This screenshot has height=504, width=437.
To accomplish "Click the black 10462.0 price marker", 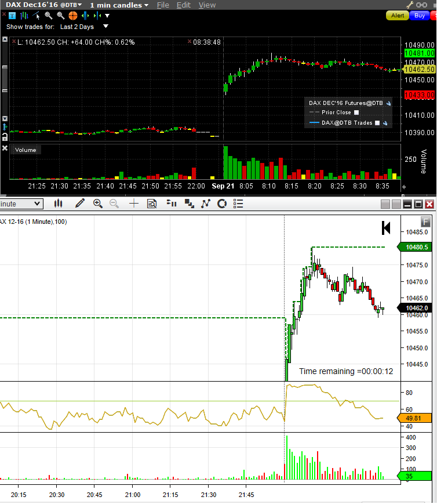I will click(x=415, y=308).
